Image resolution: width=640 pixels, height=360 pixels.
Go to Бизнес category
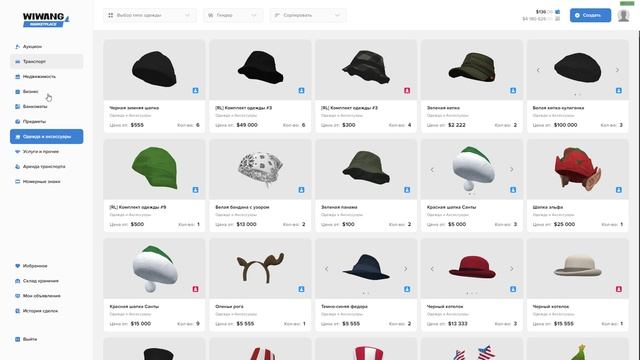click(x=47, y=91)
